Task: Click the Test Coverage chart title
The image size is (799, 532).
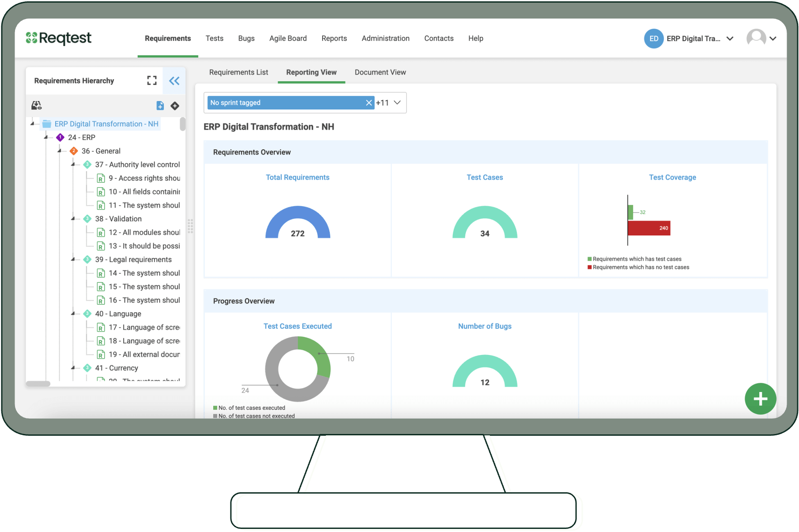Action: point(672,177)
